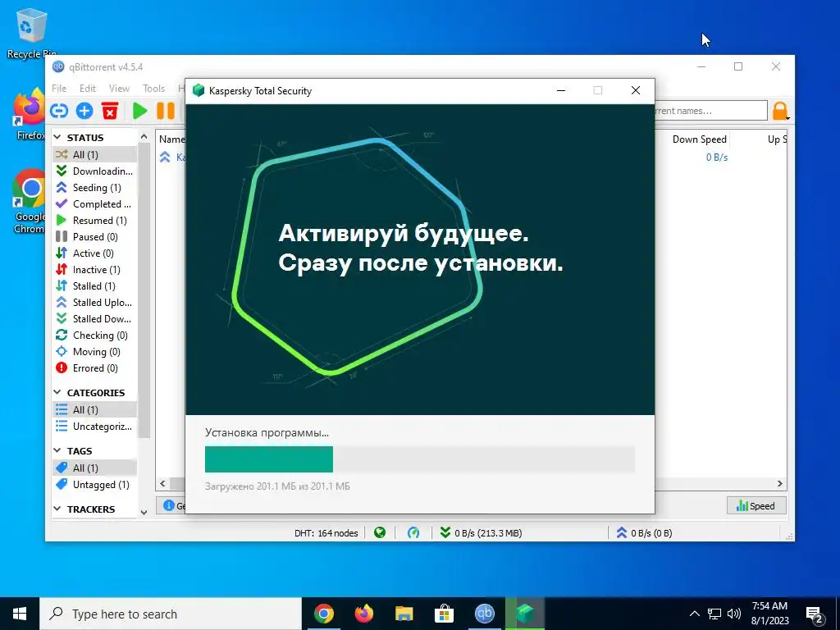Select the Downloading status filter
Viewport: 840px width, 630px height.
(94, 171)
